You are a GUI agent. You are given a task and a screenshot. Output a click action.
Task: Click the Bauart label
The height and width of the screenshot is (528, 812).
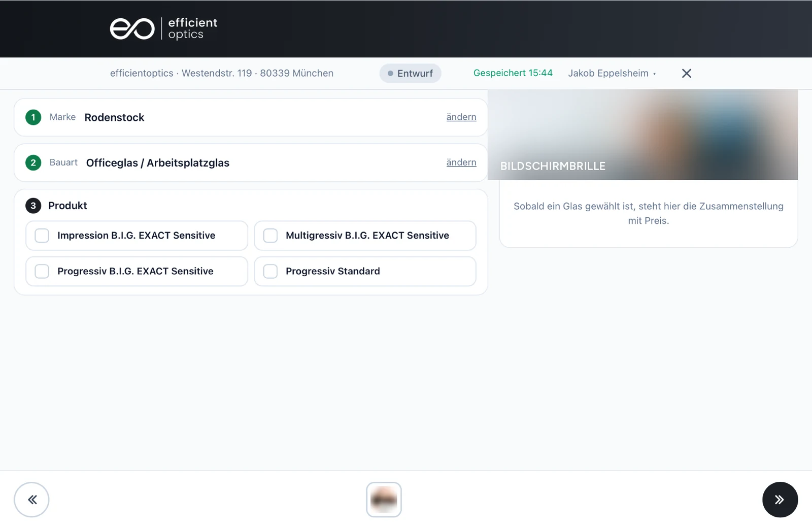click(x=63, y=162)
